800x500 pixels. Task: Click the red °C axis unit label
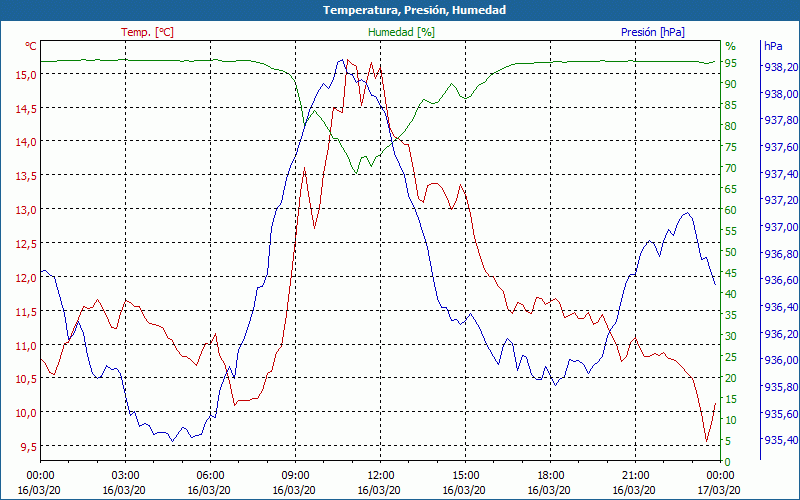click(31, 46)
